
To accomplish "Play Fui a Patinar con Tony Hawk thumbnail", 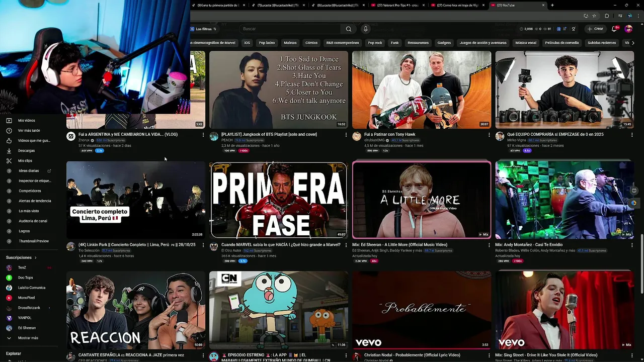I will [x=422, y=89].
